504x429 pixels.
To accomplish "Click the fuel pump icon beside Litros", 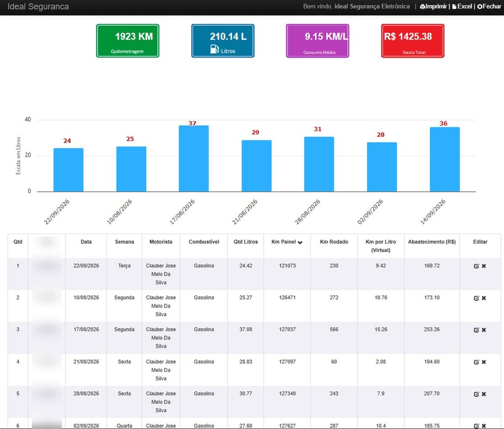I will 215,49.
